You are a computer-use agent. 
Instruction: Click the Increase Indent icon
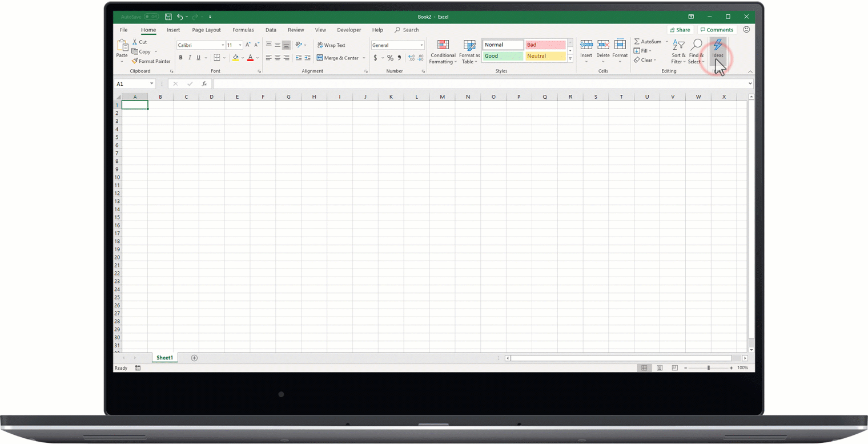(308, 58)
